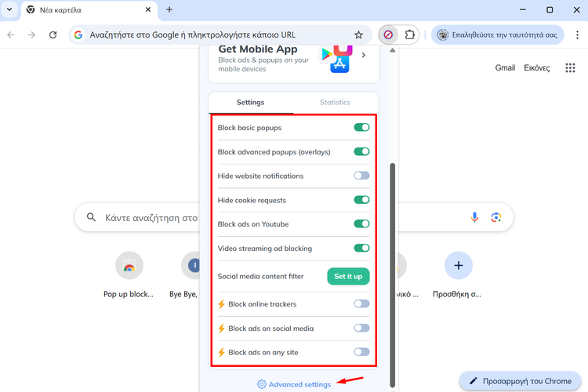
Task: Select the Settings tab
Action: coord(250,103)
